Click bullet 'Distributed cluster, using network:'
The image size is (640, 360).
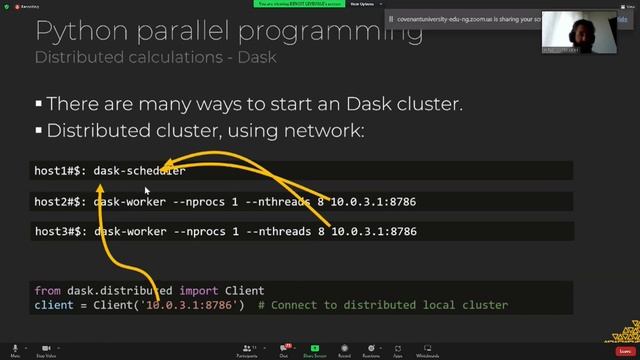click(x=205, y=131)
